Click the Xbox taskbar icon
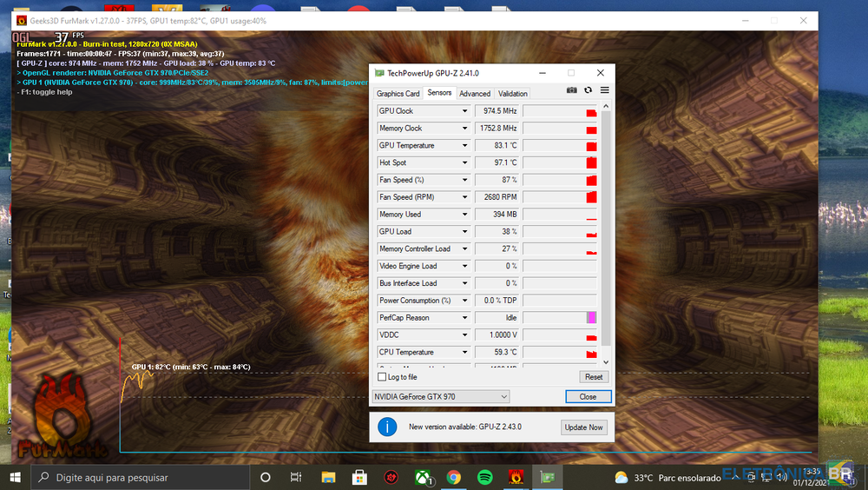Image resolution: width=868 pixels, height=490 pixels. 423,477
